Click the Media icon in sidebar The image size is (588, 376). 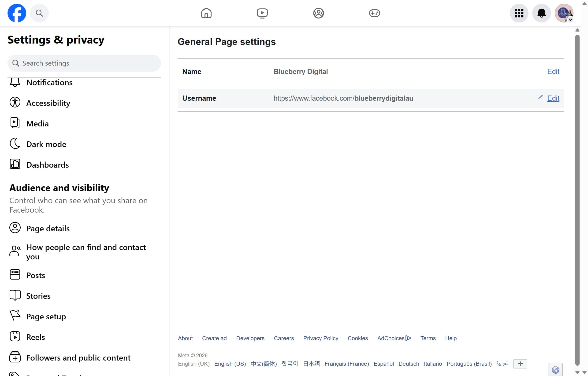pyautogui.click(x=15, y=123)
